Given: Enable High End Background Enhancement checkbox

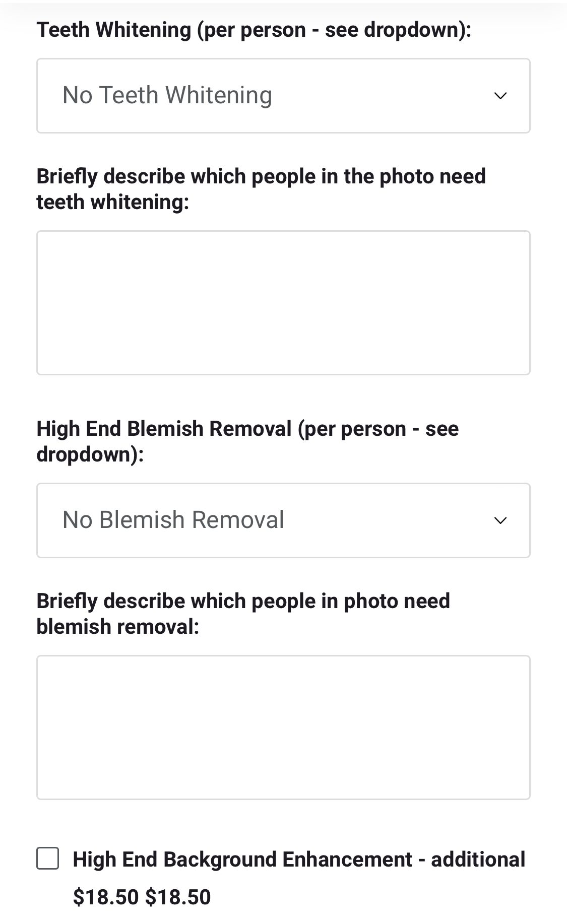Looking at the screenshot, I should click(48, 859).
